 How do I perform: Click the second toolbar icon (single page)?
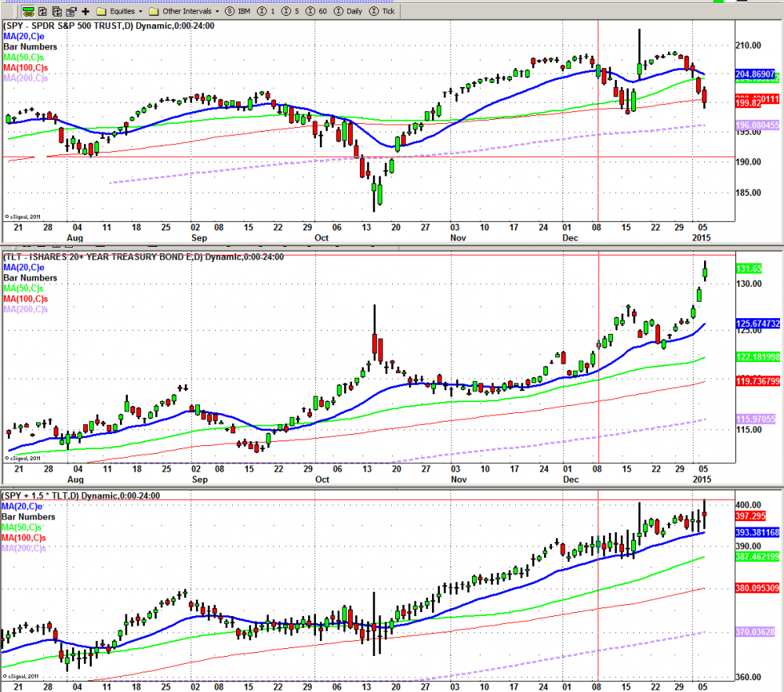(x=42, y=11)
